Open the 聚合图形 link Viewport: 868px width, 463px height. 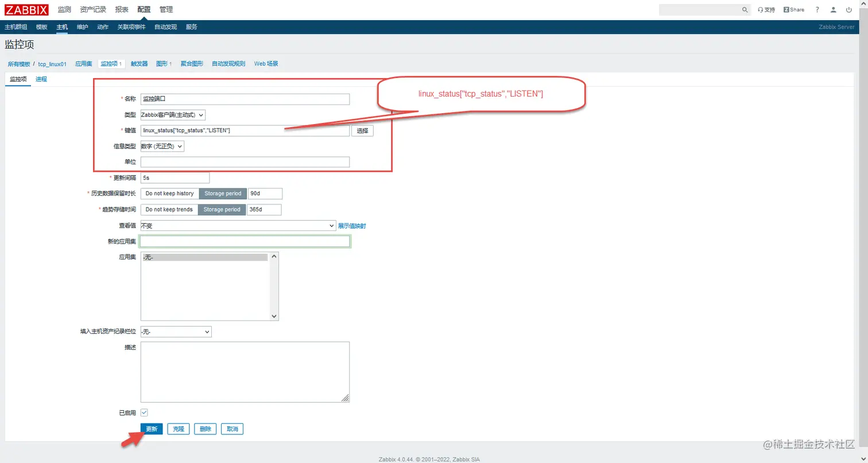pyautogui.click(x=192, y=64)
